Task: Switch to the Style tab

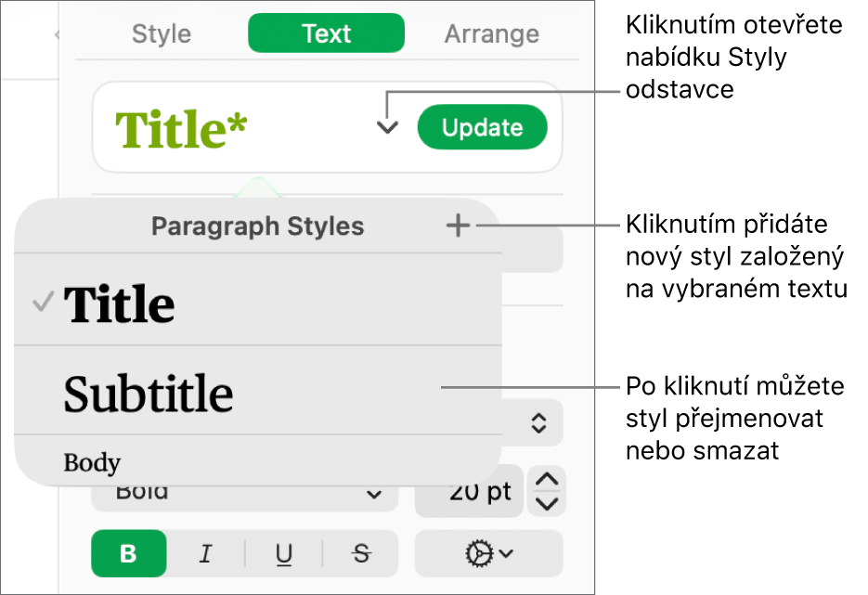Action: pyautogui.click(x=160, y=33)
